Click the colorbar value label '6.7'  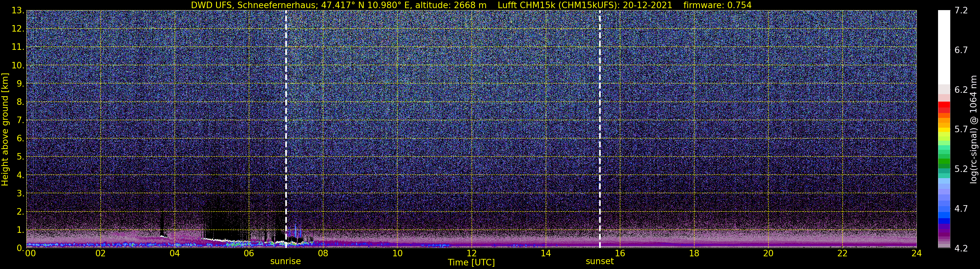click(x=961, y=50)
